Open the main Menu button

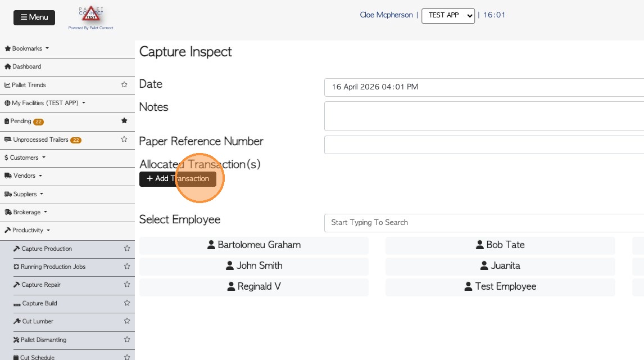pos(34,17)
